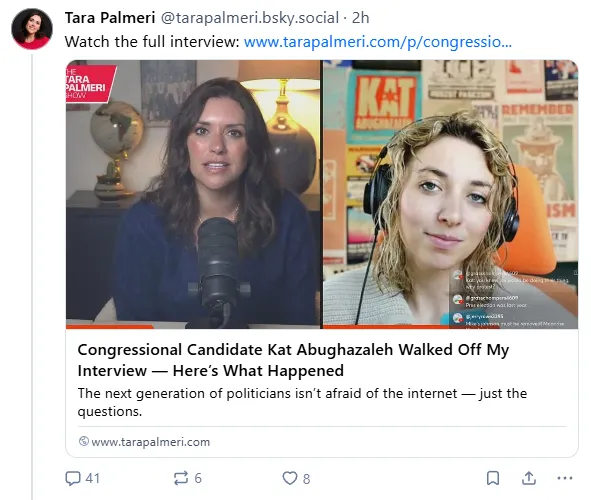The width and height of the screenshot is (591, 500).
Task: Reply using the comment bubble icon
Action: pos(73,478)
